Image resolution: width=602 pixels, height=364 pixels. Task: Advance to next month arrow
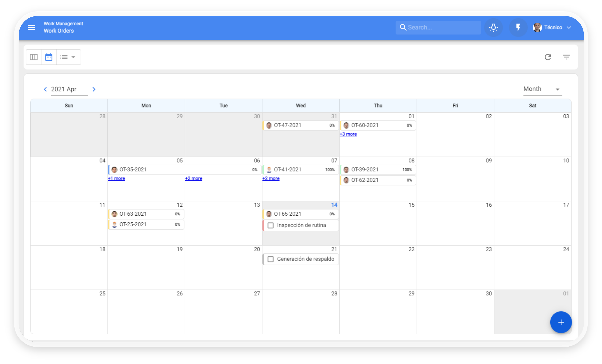pyautogui.click(x=94, y=89)
